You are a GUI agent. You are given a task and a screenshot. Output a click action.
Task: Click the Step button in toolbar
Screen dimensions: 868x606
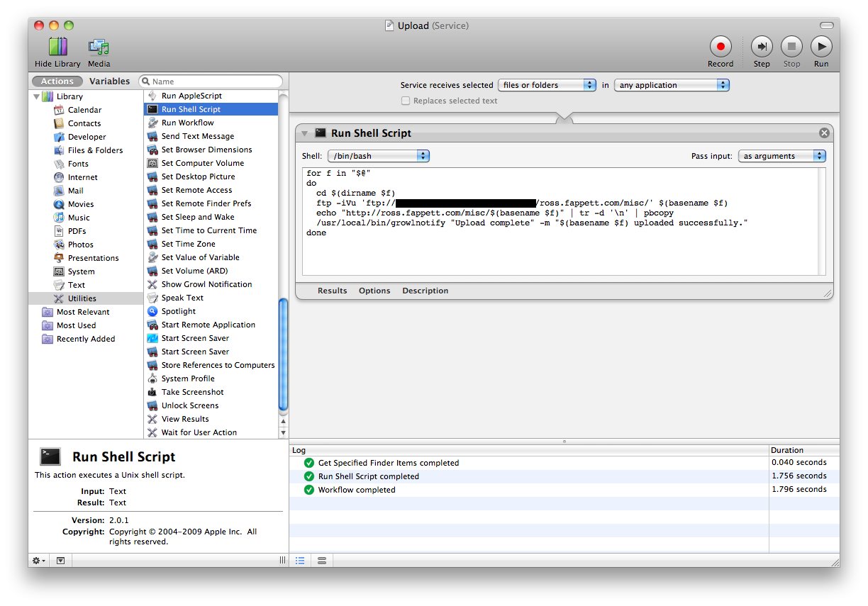tap(762, 47)
